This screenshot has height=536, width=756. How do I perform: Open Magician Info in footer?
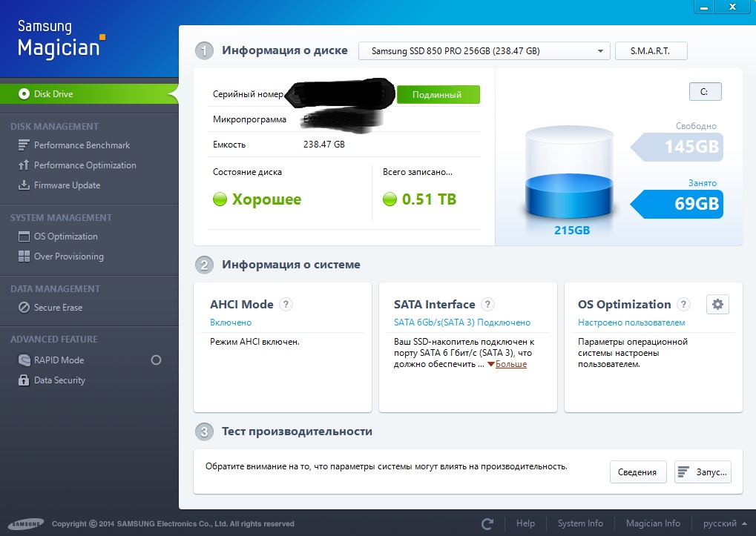[x=653, y=523]
